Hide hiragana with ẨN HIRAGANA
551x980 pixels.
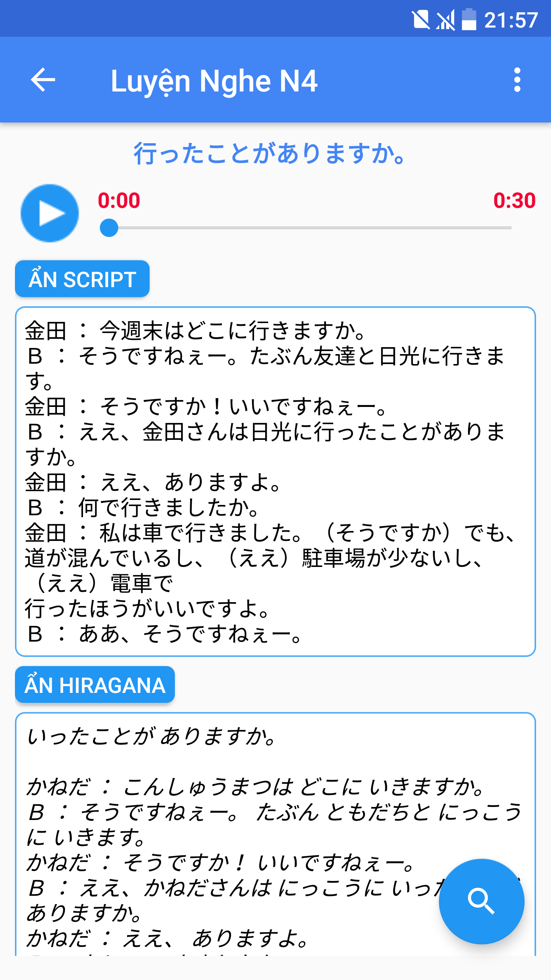point(95,684)
